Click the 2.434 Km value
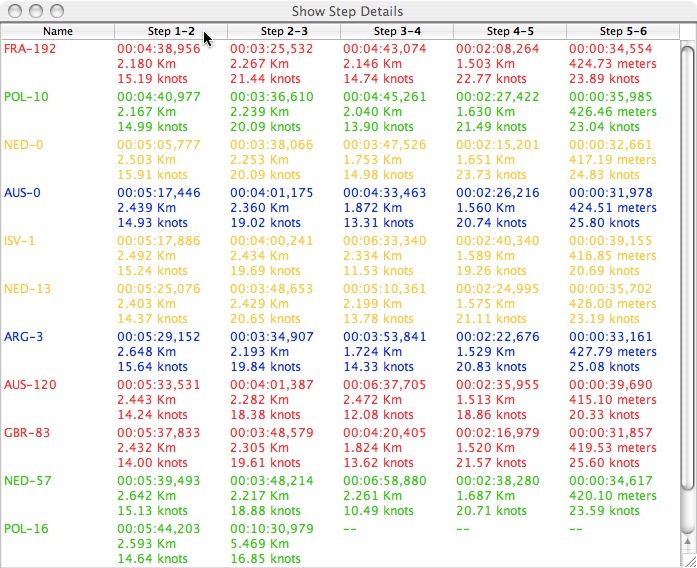 click(260, 256)
